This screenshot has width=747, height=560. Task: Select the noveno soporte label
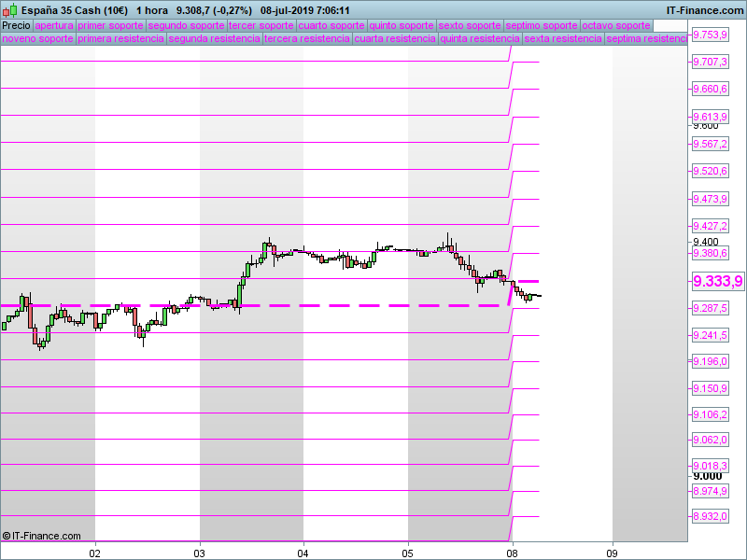coord(37,39)
